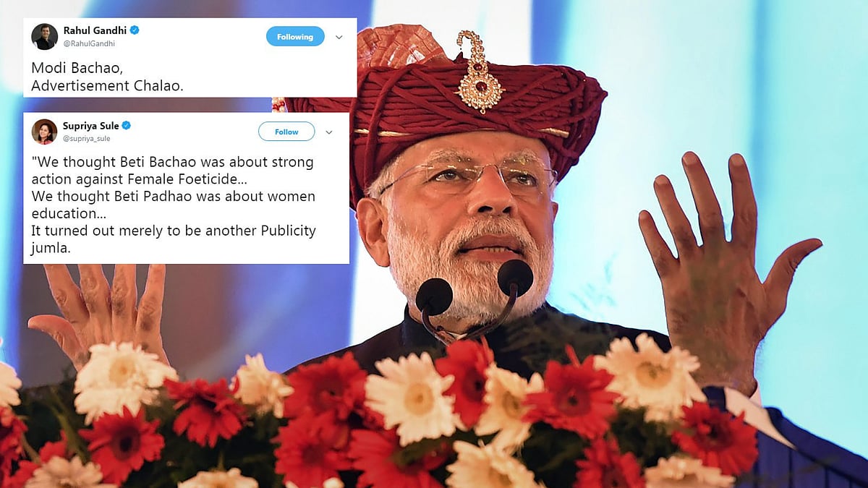Open Rahul Gandhi's profile avatar
This screenshot has width=868, height=488.
44,36
